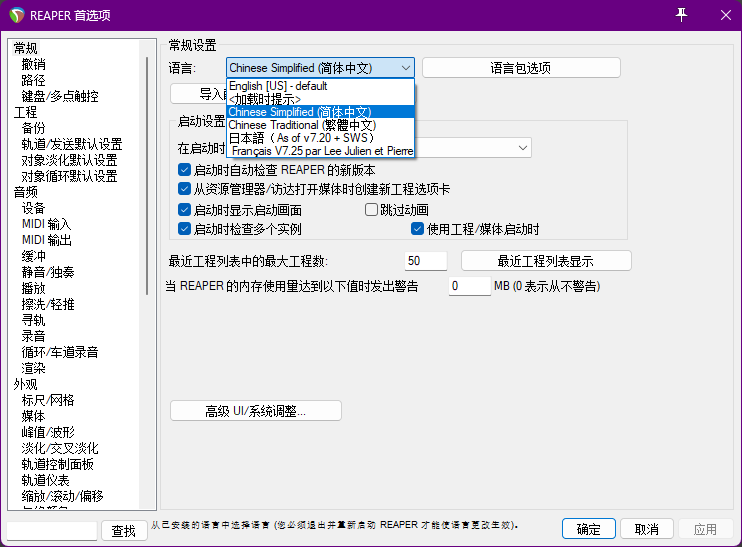742x547 pixels.
Task: Focus the memory warning MB field
Action: (469, 286)
